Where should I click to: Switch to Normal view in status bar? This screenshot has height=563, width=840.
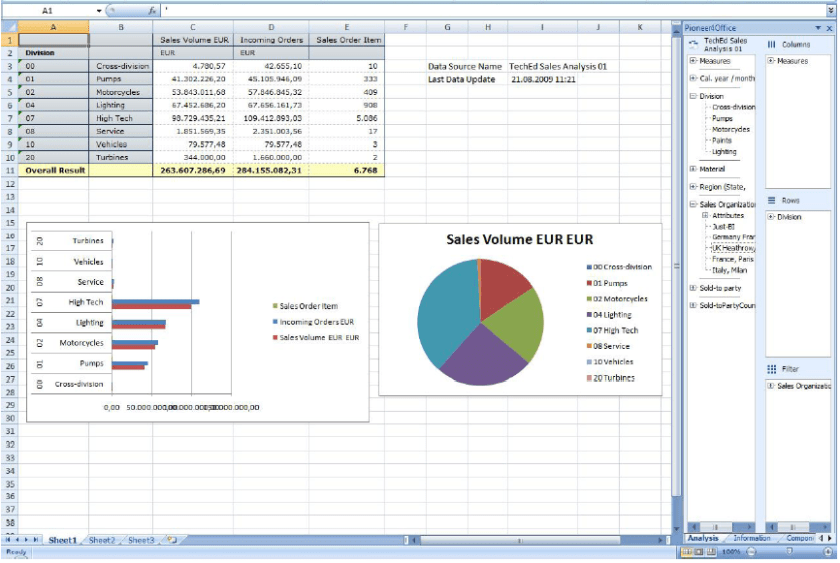[x=686, y=552]
